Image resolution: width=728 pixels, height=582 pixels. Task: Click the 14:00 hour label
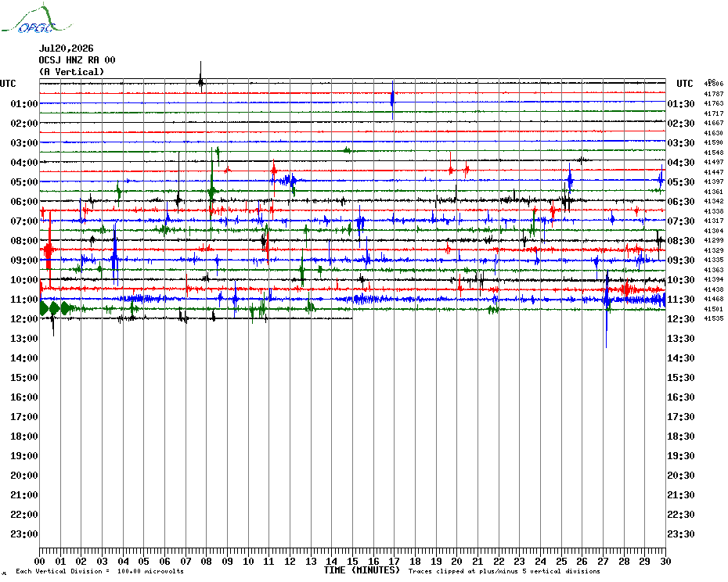coord(24,357)
